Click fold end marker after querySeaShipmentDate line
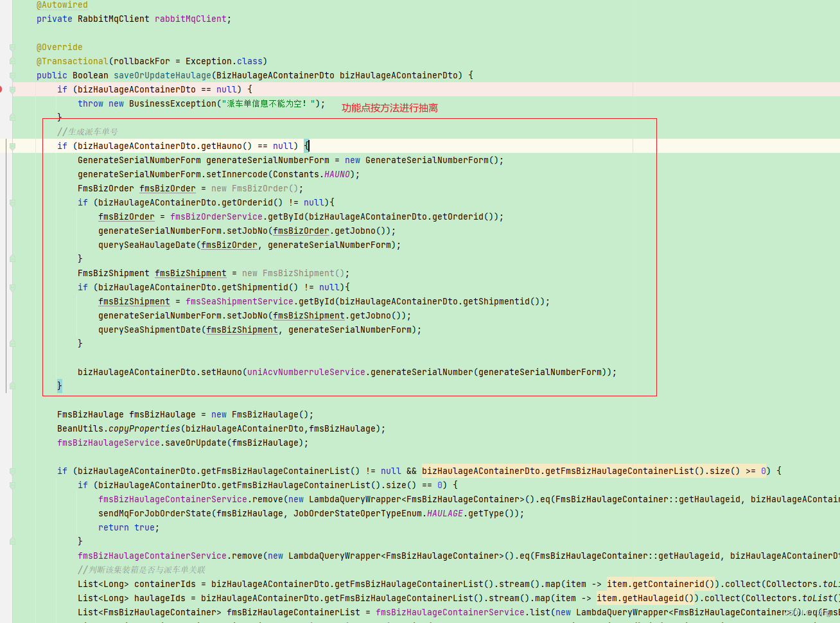Viewport: 840px width, 623px height. coord(12,344)
